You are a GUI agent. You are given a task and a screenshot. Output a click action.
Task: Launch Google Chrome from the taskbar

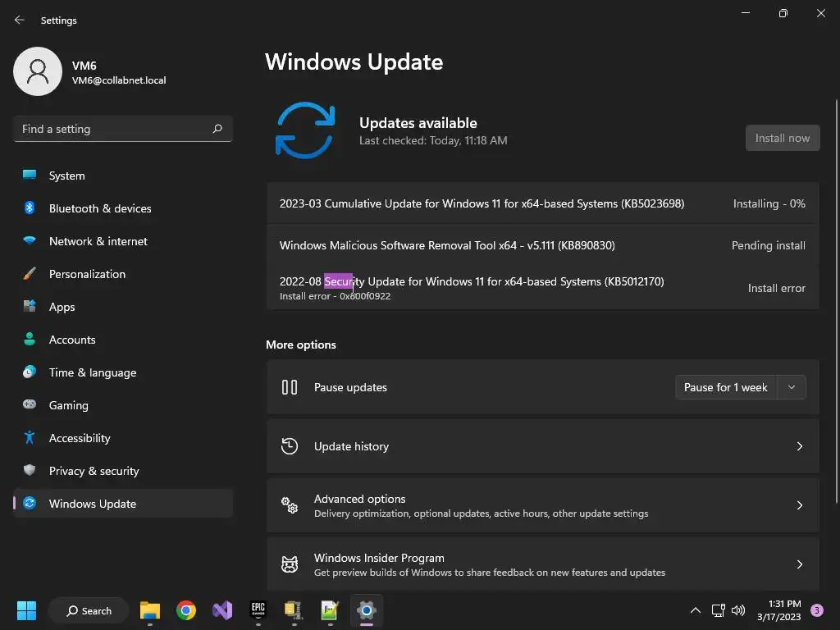coord(186,610)
